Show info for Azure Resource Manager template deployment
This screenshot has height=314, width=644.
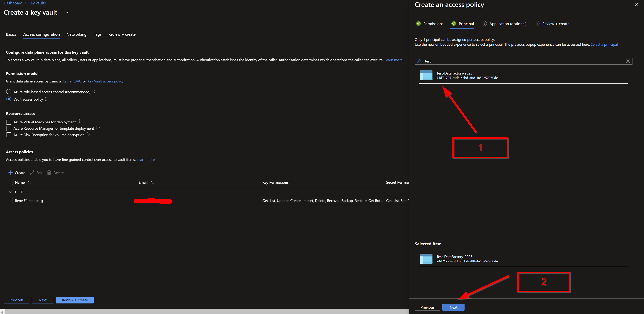click(98, 128)
